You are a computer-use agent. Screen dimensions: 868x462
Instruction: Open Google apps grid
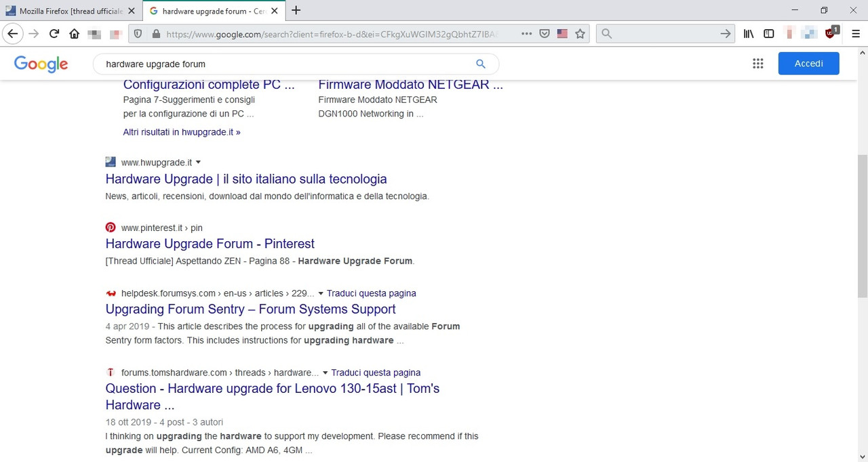click(x=758, y=64)
